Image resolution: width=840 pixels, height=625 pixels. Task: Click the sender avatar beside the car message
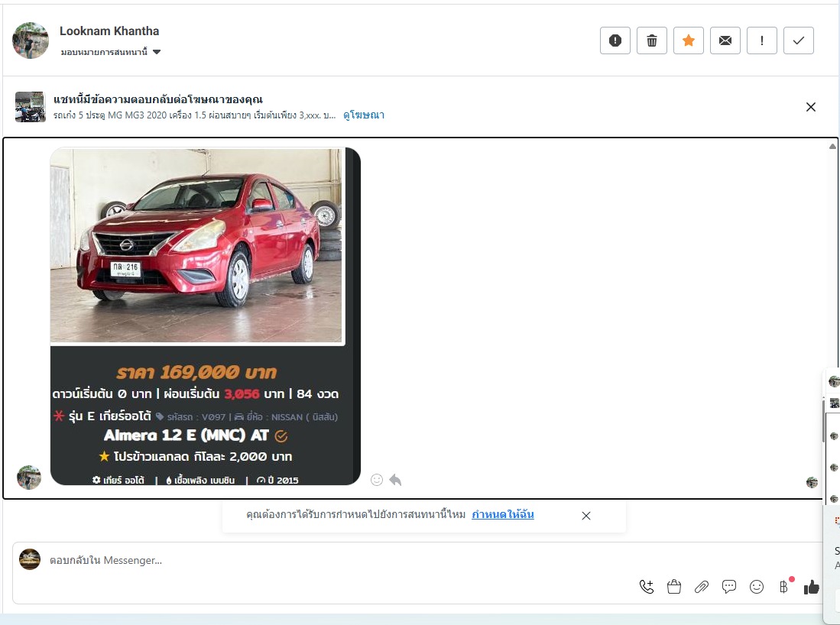click(x=29, y=478)
